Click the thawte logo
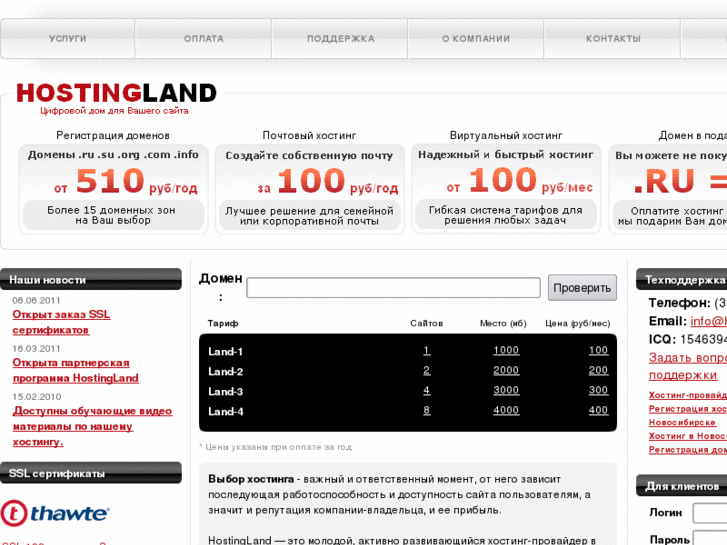The image size is (727, 545). 55,513
